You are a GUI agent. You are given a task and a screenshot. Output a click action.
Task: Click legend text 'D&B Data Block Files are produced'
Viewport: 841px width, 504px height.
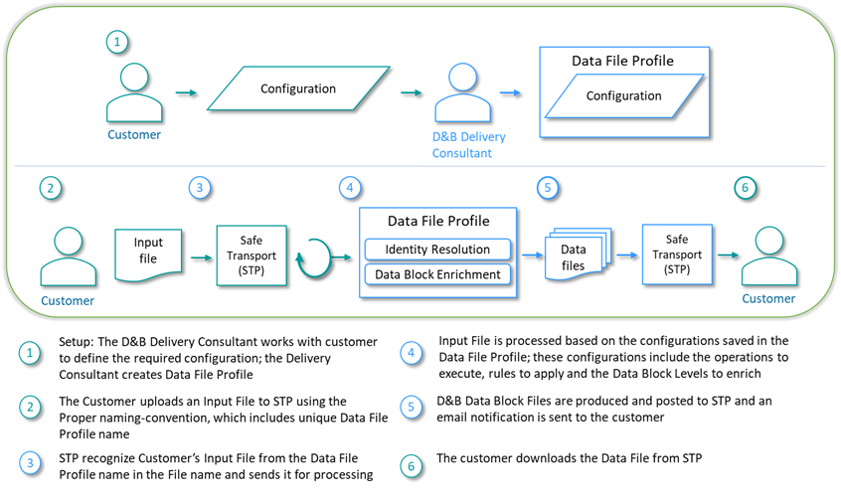coord(604,410)
